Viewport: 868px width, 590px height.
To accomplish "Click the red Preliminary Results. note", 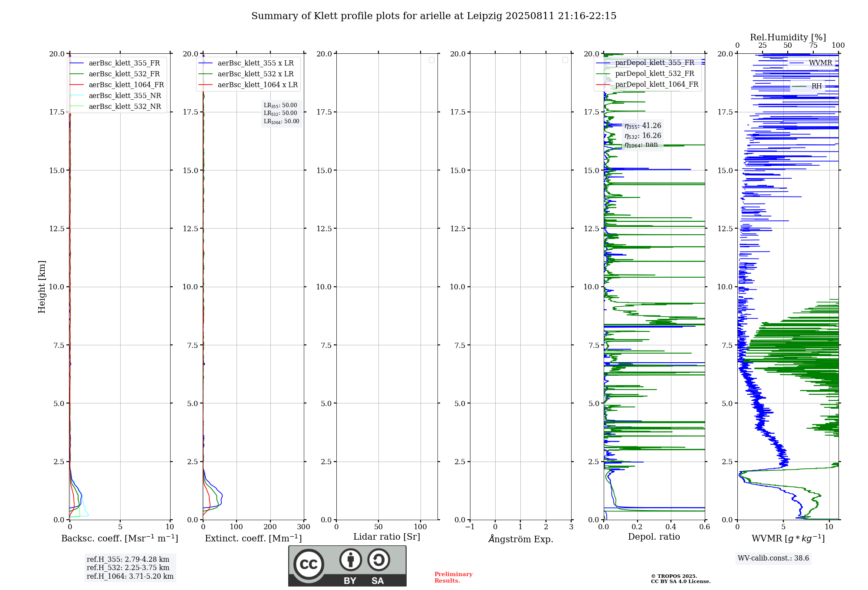I will [454, 577].
